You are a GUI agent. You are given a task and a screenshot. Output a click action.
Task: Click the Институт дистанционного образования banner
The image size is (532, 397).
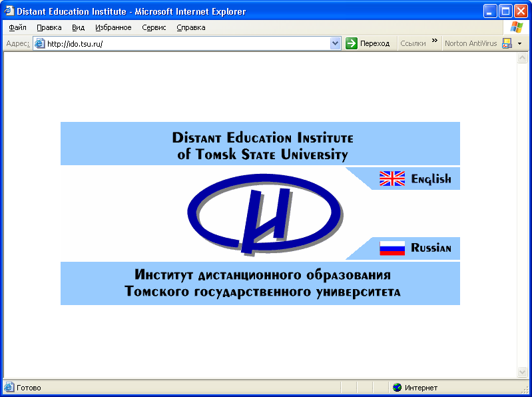[260, 283]
